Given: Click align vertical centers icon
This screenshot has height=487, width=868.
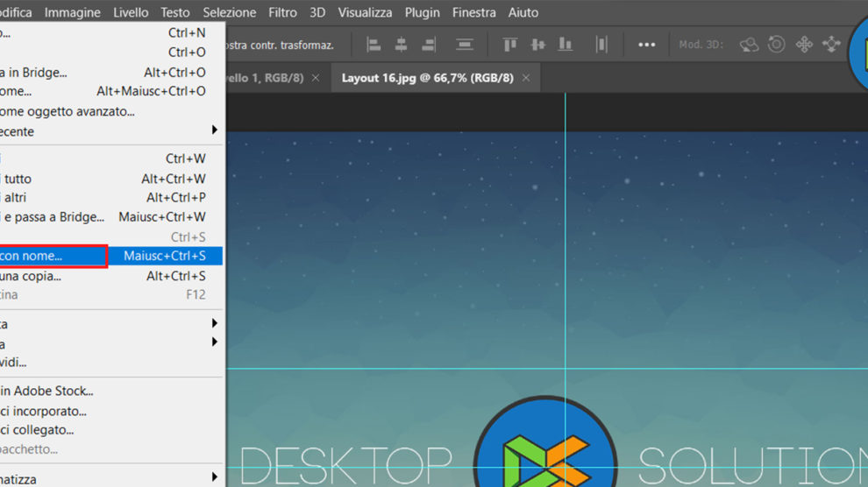Looking at the screenshot, I should click(x=538, y=45).
